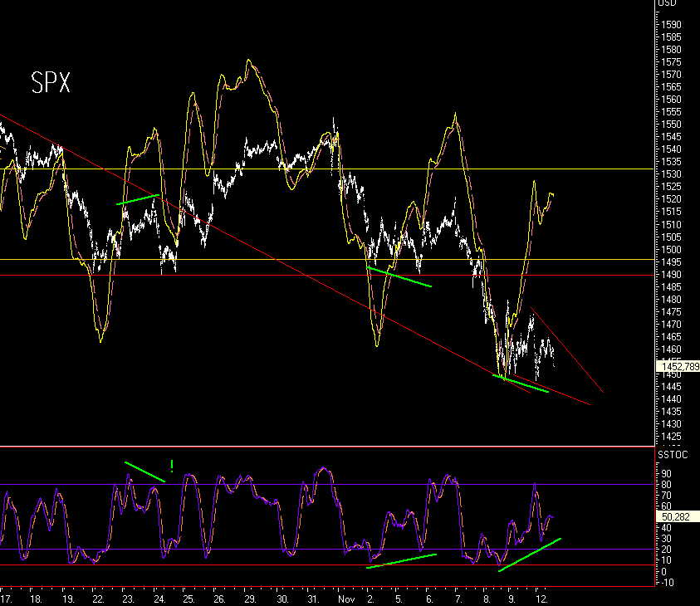Viewport: 700px width, 606px height.
Task: Click the 12. date label
Action: pyautogui.click(x=541, y=598)
